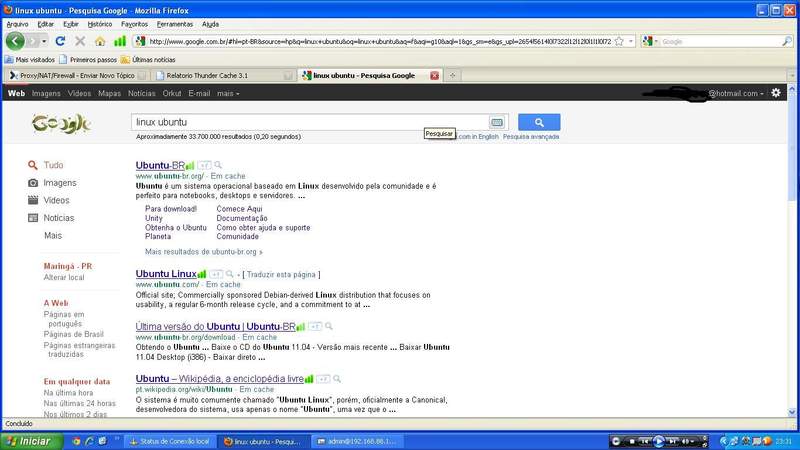This screenshot has width=800, height=450.
Task: Click the Google logo
Action: click(61, 123)
